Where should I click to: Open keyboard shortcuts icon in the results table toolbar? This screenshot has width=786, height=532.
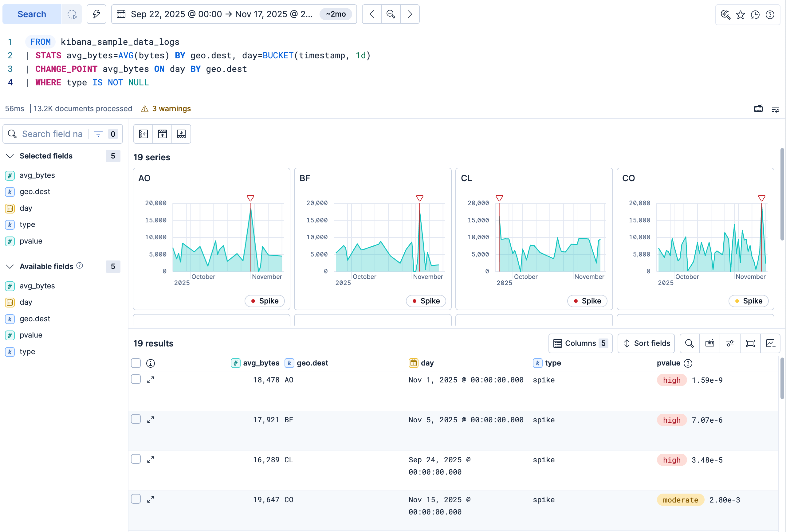(x=710, y=343)
